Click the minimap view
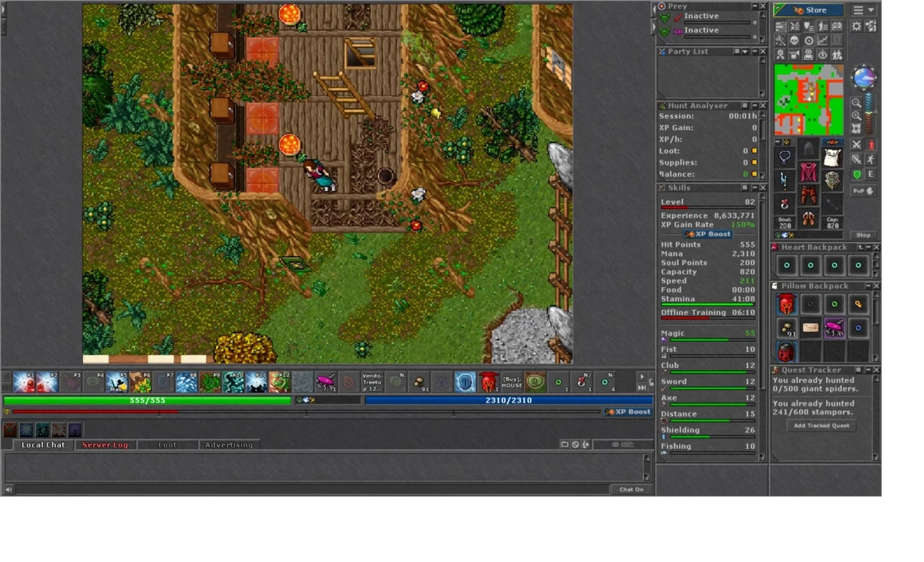Image resolution: width=924 pixels, height=562 pixels. pyautogui.click(x=808, y=100)
